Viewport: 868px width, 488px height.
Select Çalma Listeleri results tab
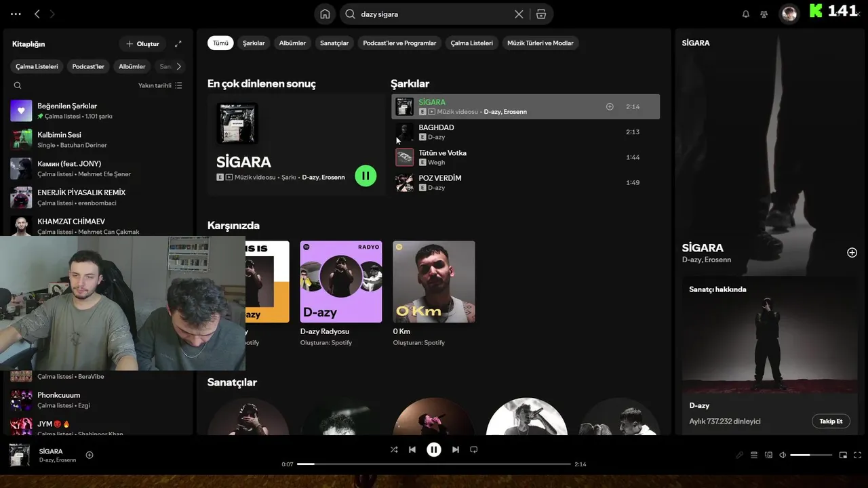point(471,43)
